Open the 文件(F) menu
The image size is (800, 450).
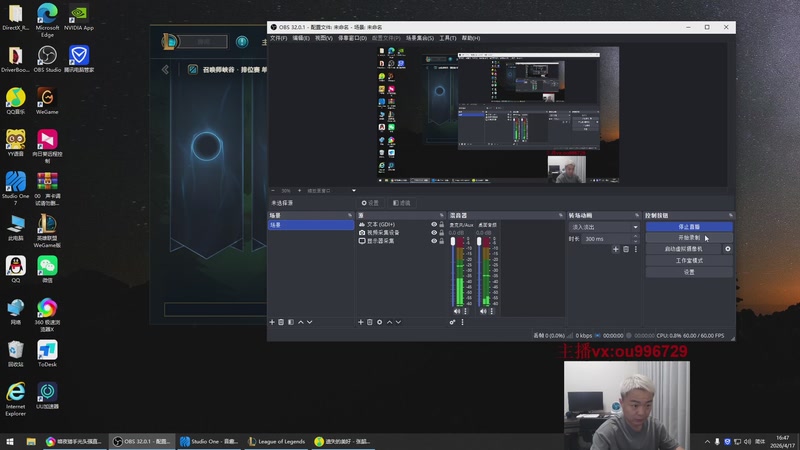279,38
